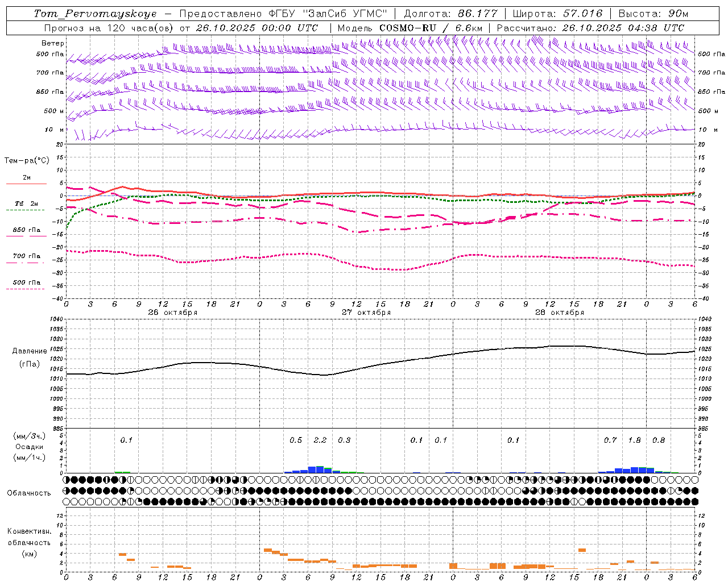This screenshot has height=582, width=728.
Task: Click the 'Облачность' cloudiness label
Action: coord(29,493)
